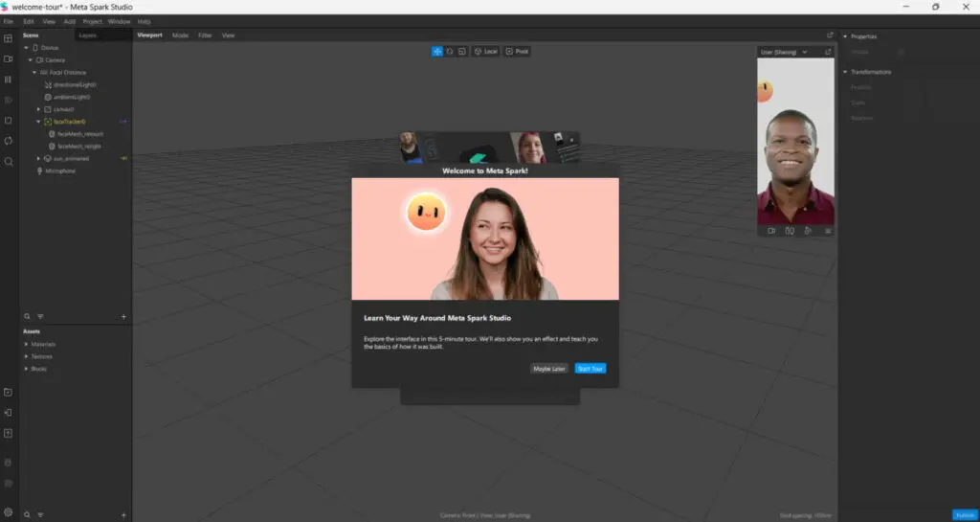Image resolution: width=980 pixels, height=522 pixels.
Task: Collapse the Properties section header
Action: point(846,36)
